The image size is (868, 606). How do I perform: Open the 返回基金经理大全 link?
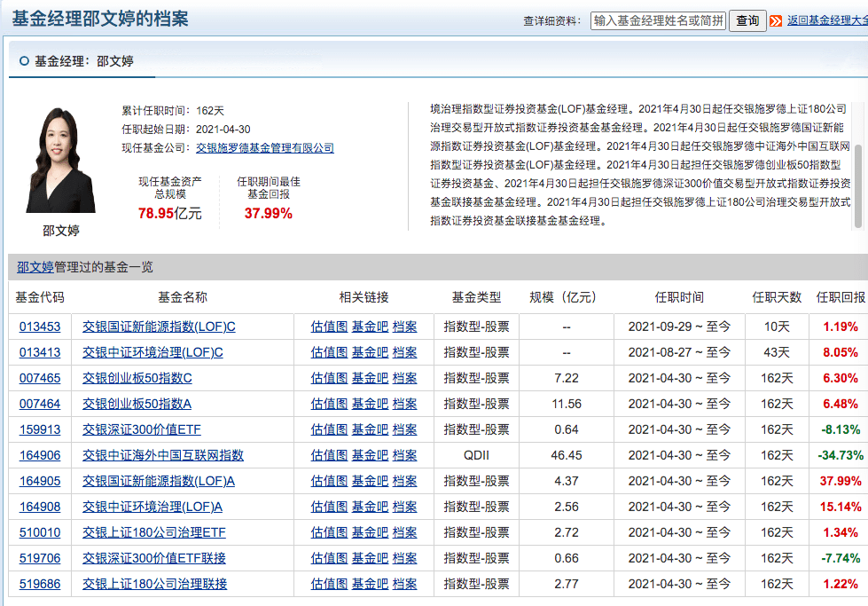pyautogui.click(x=827, y=20)
